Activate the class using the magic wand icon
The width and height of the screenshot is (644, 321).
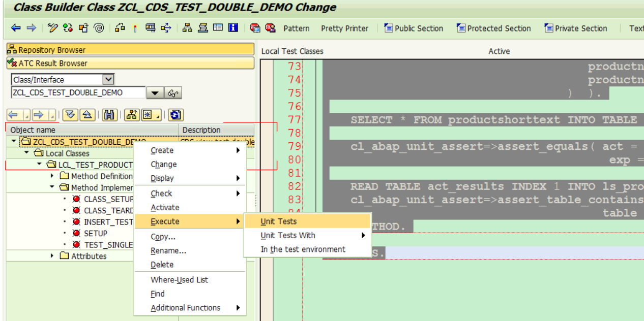pyautogui.click(x=135, y=28)
